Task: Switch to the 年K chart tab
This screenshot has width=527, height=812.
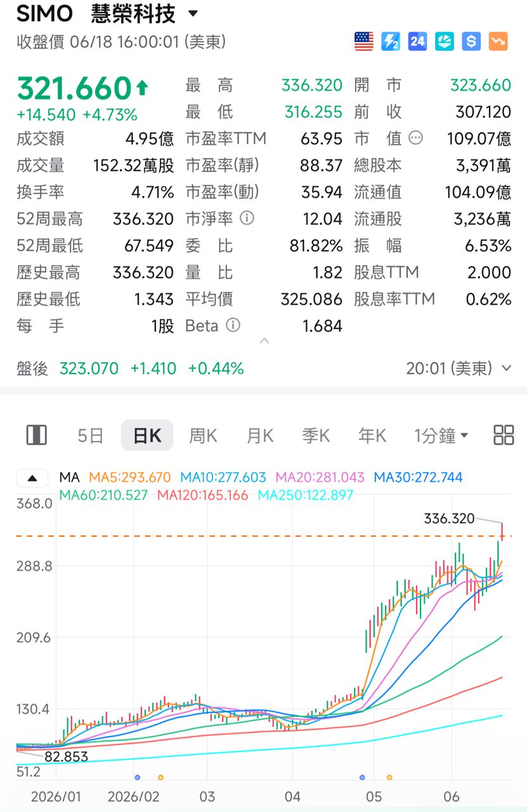Action: 372,436
